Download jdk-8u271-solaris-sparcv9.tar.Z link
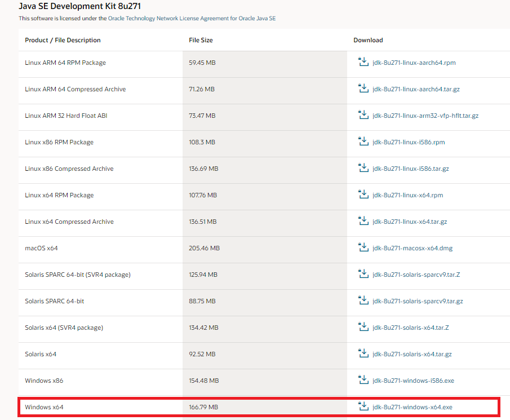 tap(416, 275)
